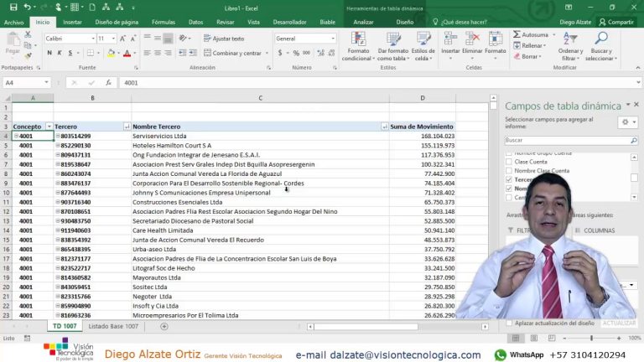Click the red font color swatch
The width and height of the screenshot is (644, 362).
[127, 53]
